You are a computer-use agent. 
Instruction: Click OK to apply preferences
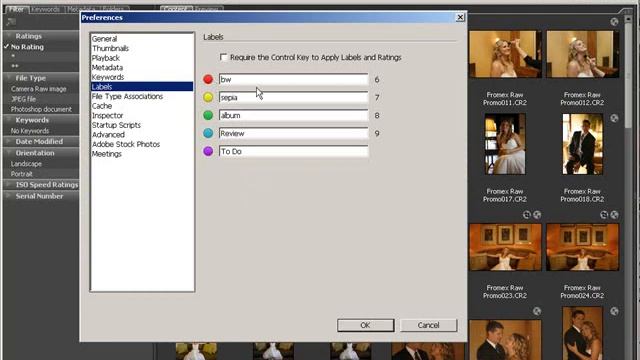point(365,325)
